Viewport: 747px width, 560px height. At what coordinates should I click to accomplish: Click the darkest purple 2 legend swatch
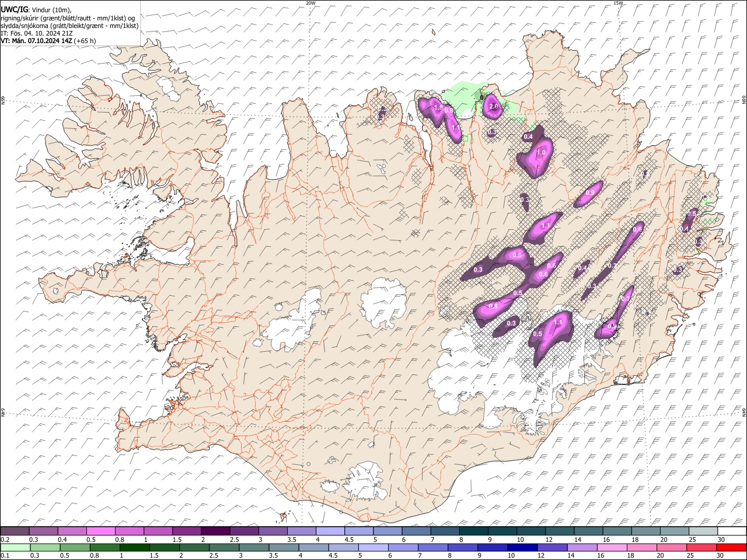[215, 531]
